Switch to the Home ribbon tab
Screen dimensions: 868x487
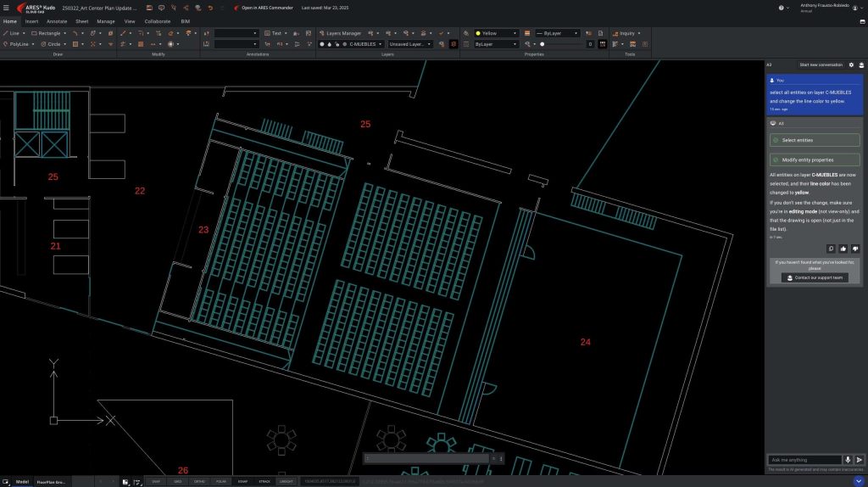pos(10,21)
